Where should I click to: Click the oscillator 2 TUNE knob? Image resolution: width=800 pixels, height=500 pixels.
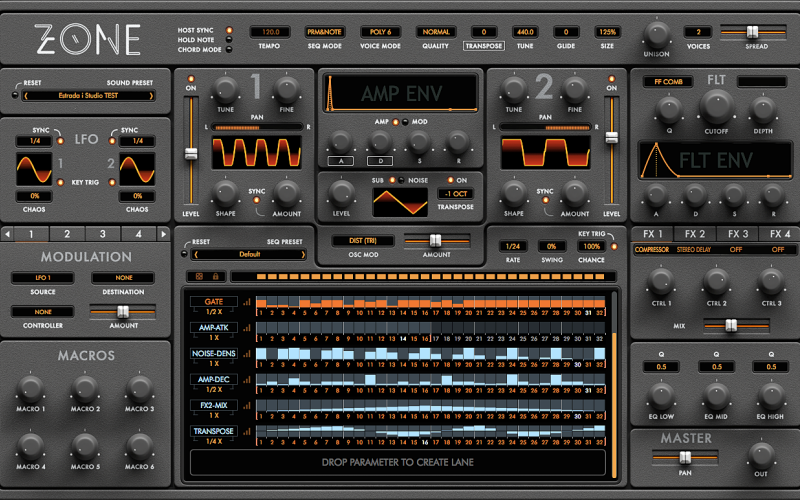513,90
